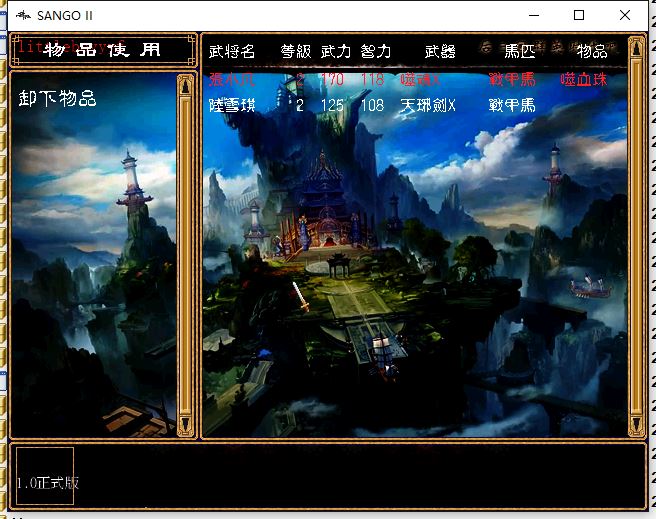Click the 1.0正式版 version box
The height and width of the screenshot is (519, 656).
pos(45,476)
